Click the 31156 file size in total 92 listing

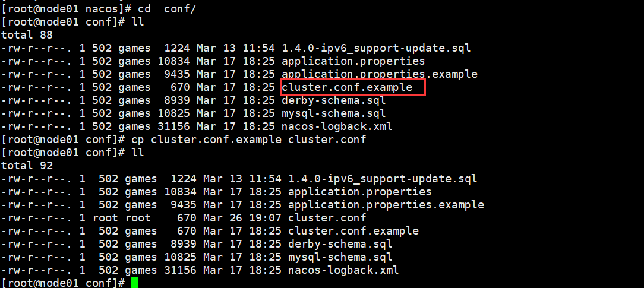(177, 270)
